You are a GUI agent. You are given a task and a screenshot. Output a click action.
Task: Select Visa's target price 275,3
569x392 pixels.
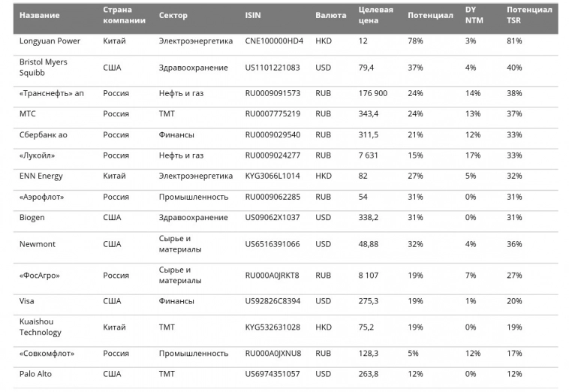369,301
